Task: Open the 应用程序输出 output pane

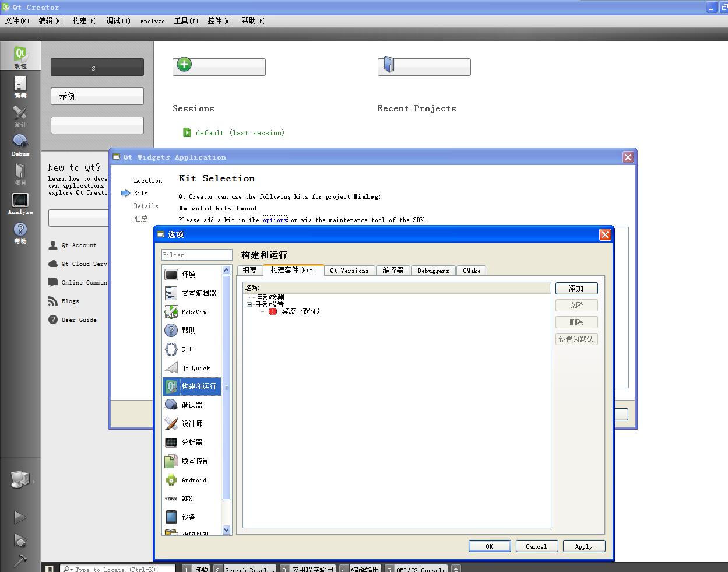Action: [307, 569]
